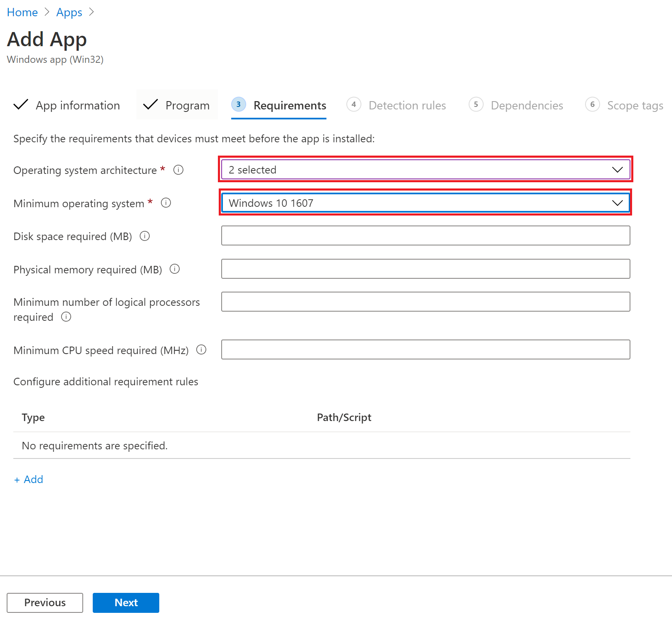This screenshot has width=672, height=617.
Task: Click info icon next to Minimum operating system
Action: coord(166,203)
